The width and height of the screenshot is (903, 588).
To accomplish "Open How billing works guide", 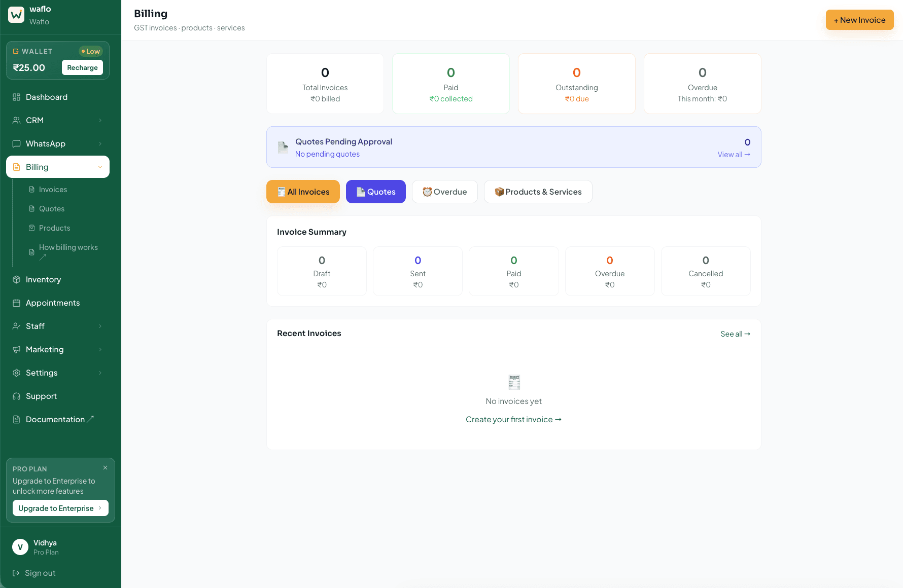I will [x=68, y=252].
